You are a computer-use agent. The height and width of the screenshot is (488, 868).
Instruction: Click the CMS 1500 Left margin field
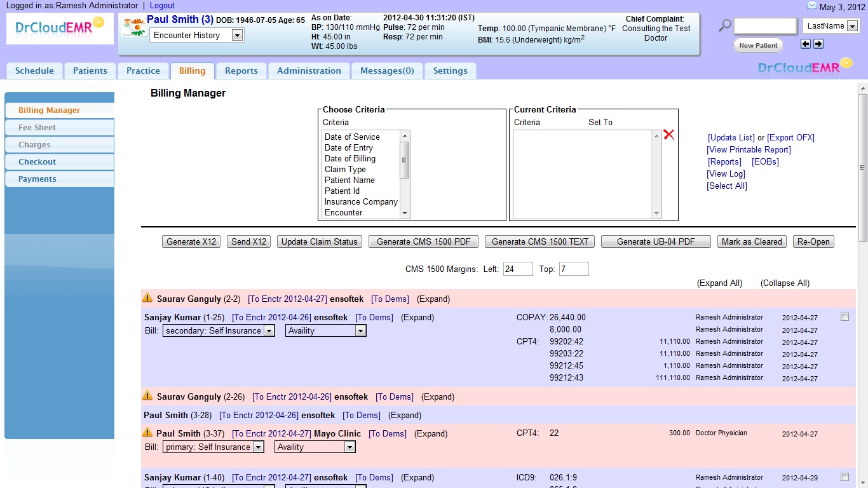click(x=518, y=269)
